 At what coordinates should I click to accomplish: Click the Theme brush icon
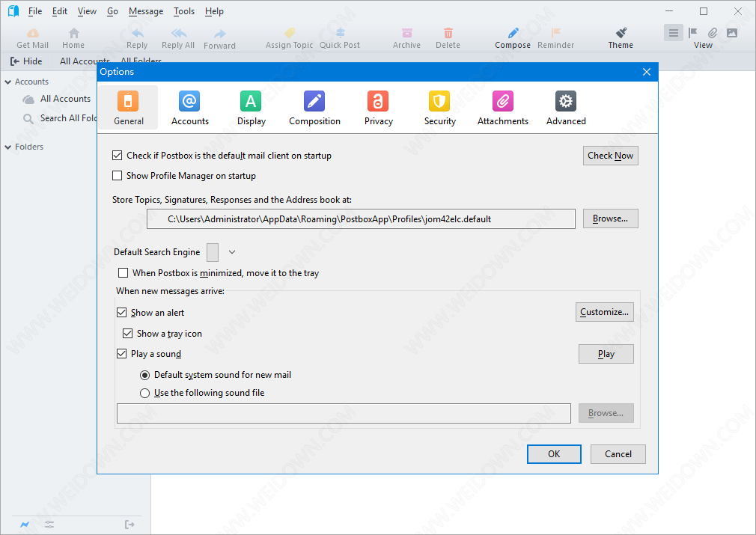(621, 33)
